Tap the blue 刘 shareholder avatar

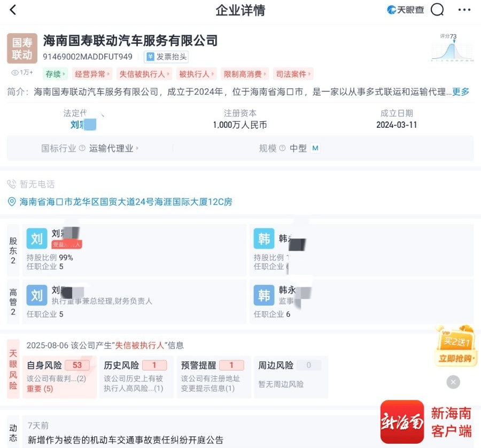(37, 239)
